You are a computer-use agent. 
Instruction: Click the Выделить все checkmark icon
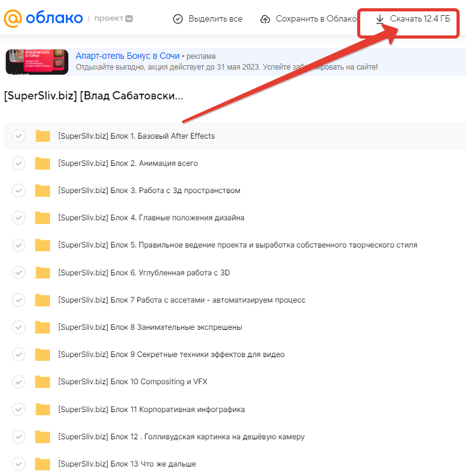177,19
